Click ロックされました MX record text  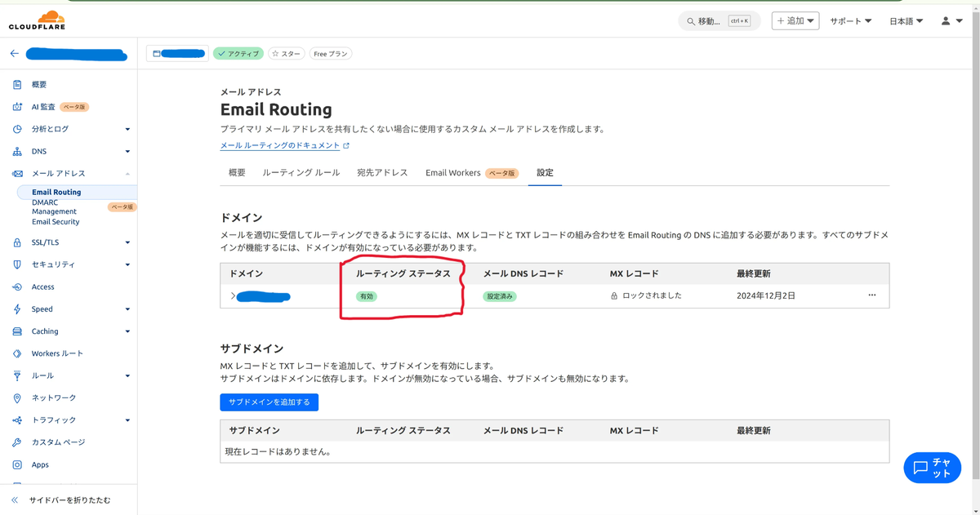[652, 296]
